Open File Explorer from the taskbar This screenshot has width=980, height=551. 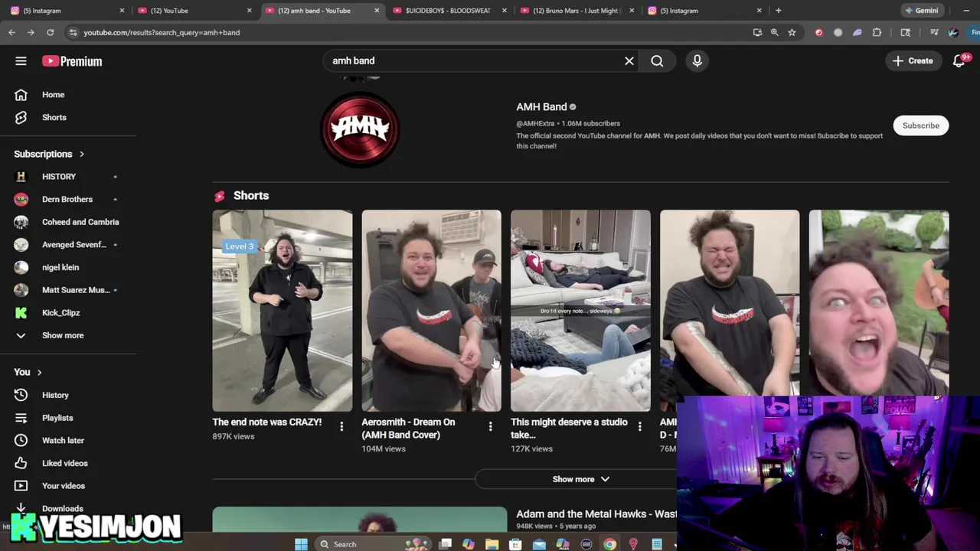pos(492,544)
